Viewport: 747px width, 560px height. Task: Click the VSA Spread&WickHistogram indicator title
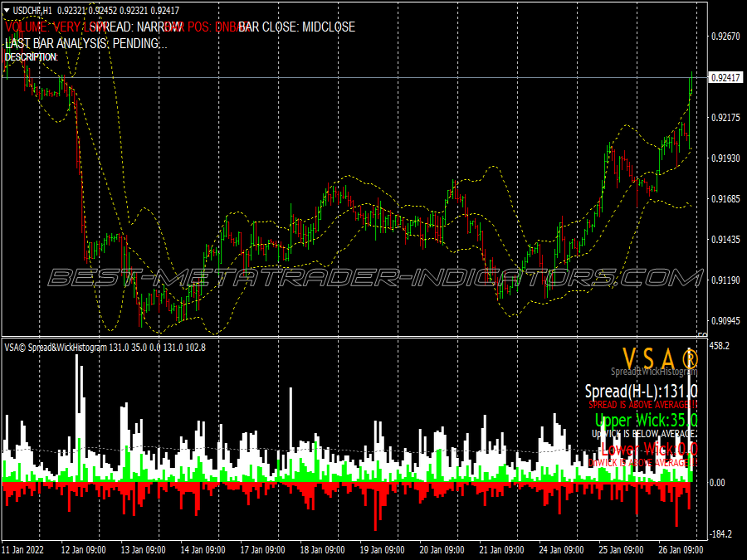[x=105, y=347]
